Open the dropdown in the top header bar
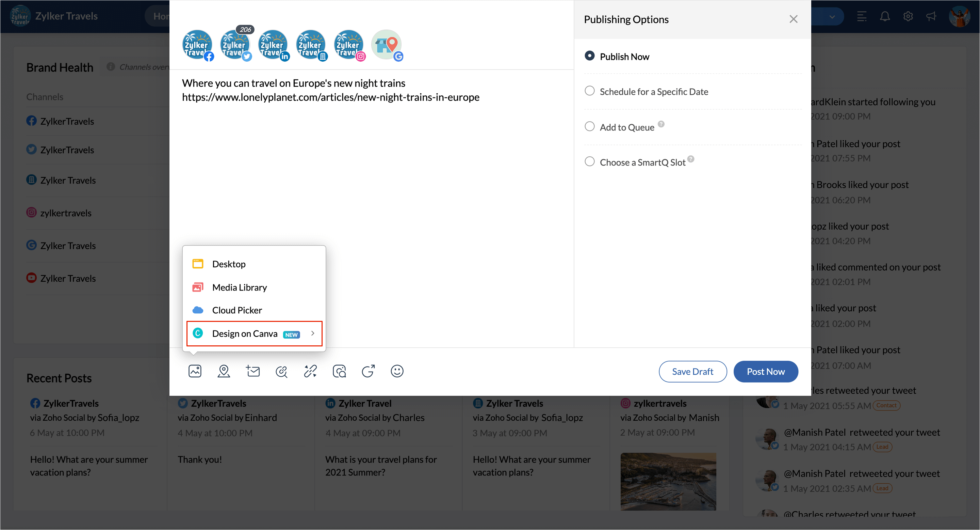Viewport: 980px width, 530px height. (x=832, y=17)
